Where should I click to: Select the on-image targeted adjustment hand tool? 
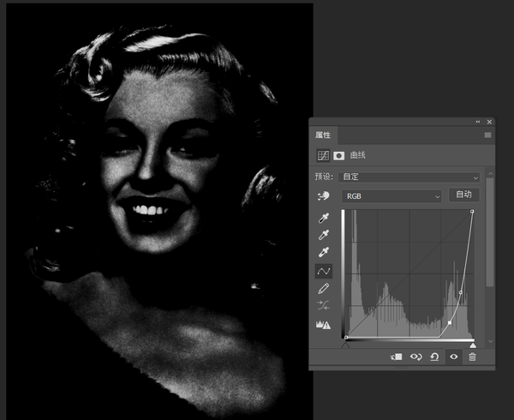click(324, 196)
